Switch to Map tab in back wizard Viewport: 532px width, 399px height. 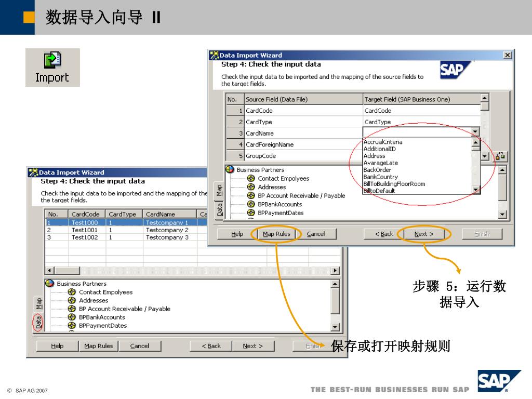[x=38, y=304]
